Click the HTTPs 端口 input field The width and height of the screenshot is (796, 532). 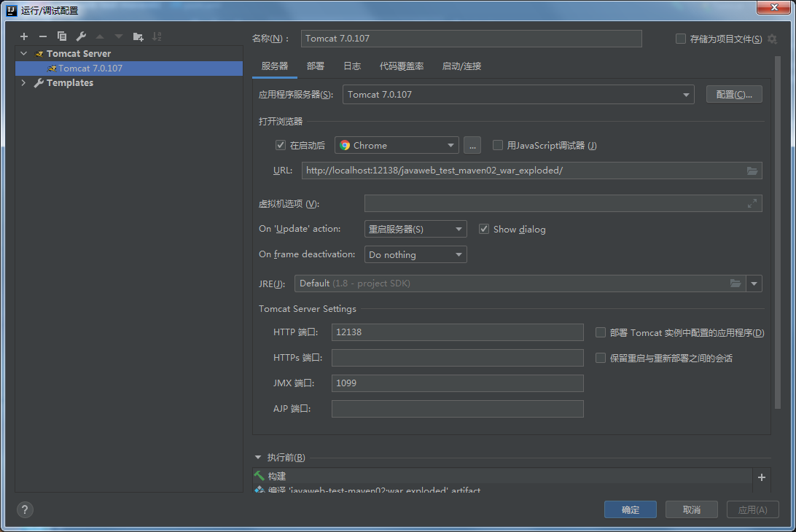click(457, 357)
